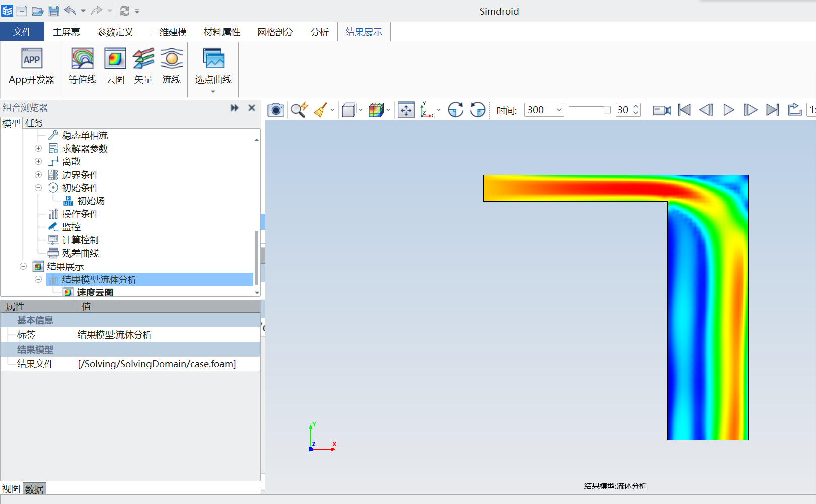
Task: Click the frame rate spinner showing 30
Action: [628, 110]
